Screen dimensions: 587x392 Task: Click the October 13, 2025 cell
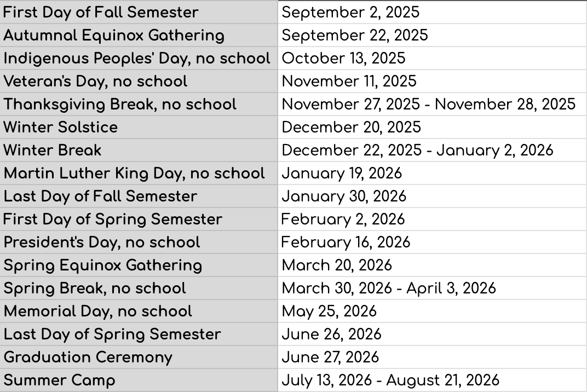tap(433, 58)
